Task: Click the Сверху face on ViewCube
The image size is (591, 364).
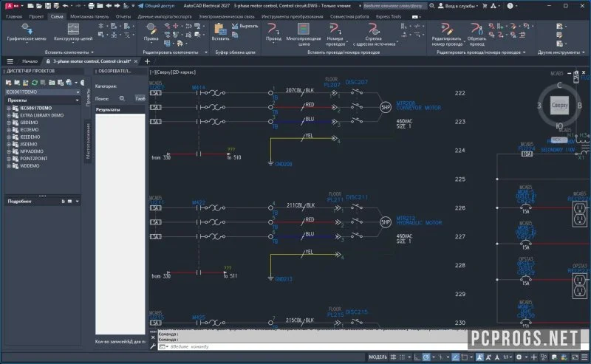Action: tap(559, 105)
